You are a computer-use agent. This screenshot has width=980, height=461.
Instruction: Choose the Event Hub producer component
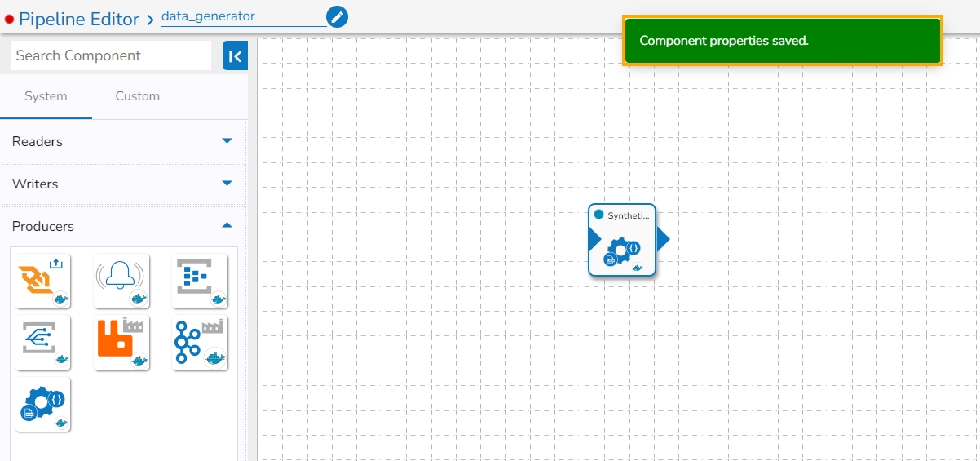(x=200, y=281)
